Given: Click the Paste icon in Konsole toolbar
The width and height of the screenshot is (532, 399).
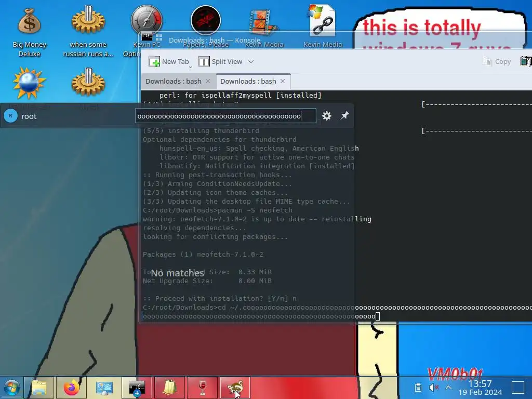Looking at the screenshot, I should 526,61.
